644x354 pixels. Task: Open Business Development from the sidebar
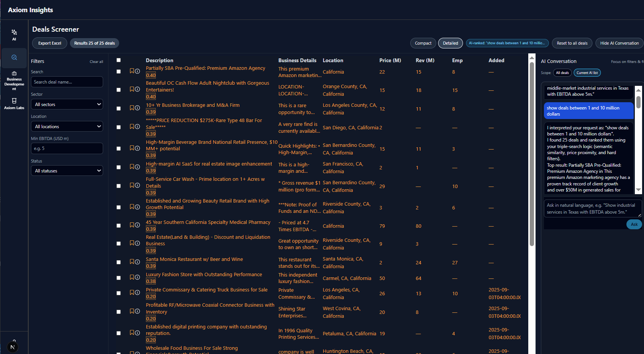14,80
